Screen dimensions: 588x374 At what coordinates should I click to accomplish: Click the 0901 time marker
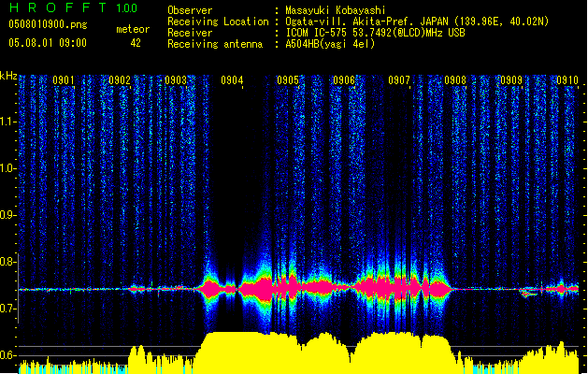click(x=63, y=80)
